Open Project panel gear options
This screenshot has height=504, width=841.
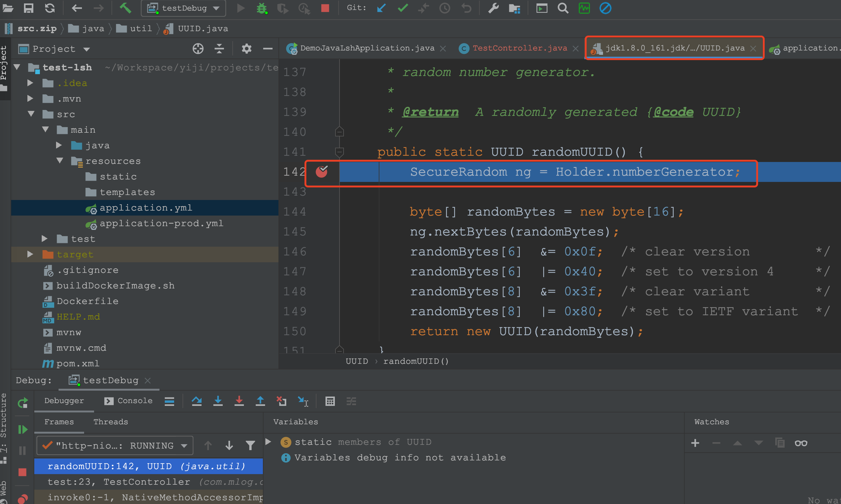pyautogui.click(x=246, y=49)
